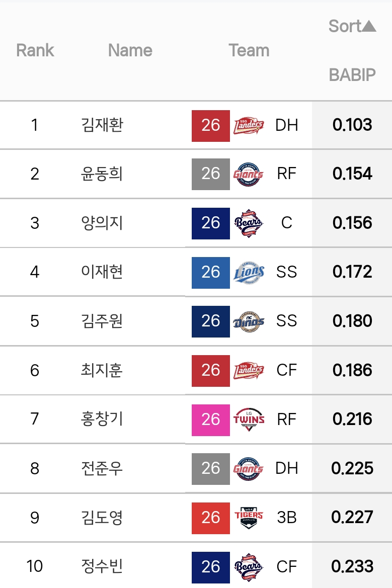The width and height of the screenshot is (392, 588).
Task: Click the NC Dinos logo beside 김주원
Action: pyautogui.click(x=249, y=321)
